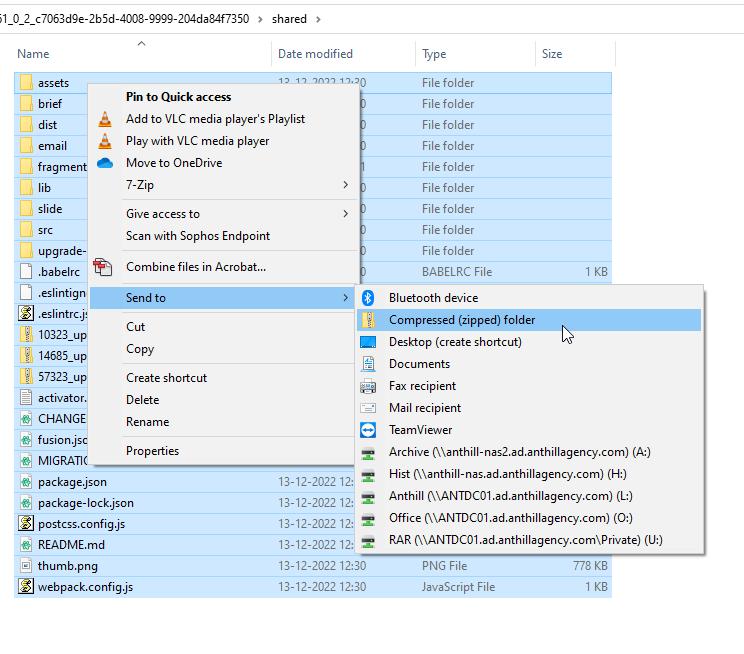Click the VLC cone icon for Playlist
Image resolution: width=744 pixels, height=654 pixels.
pyautogui.click(x=105, y=119)
